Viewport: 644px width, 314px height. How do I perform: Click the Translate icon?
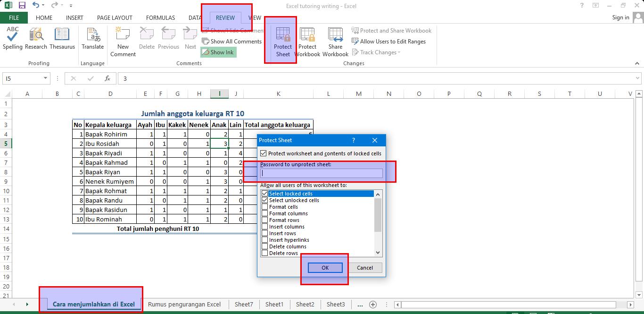(93, 38)
